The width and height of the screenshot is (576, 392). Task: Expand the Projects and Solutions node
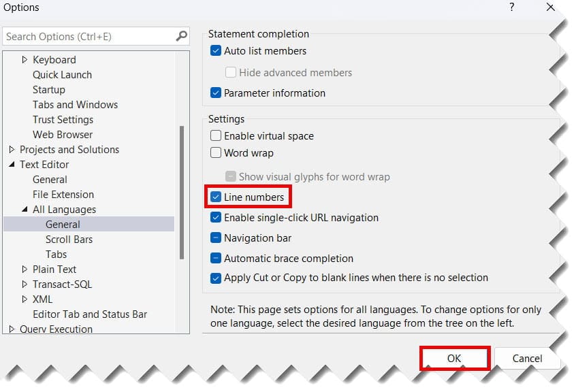pyautogui.click(x=12, y=149)
